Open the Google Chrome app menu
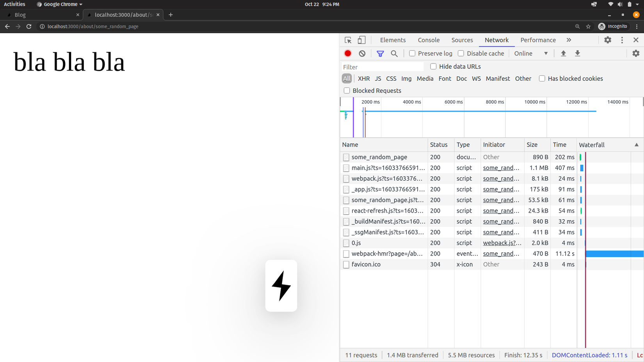644x362 pixels. click(x=59, y=4)
